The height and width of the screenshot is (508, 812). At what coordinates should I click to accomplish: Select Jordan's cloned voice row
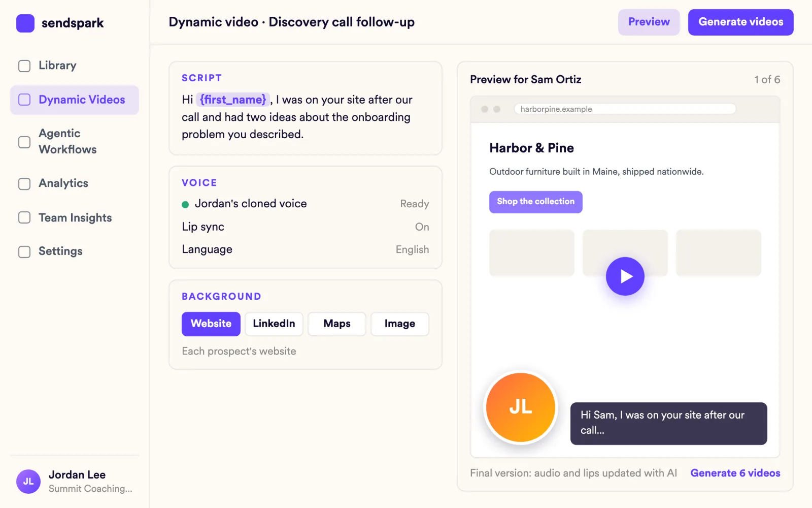click(306, 204)
